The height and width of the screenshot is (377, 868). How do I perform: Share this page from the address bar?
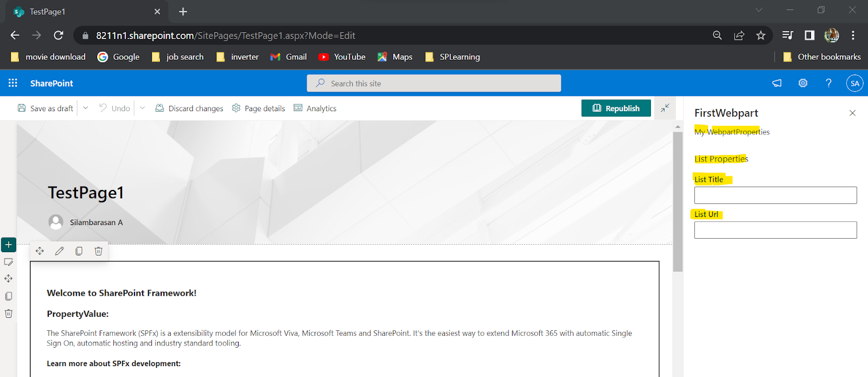[x=739, y=35]
